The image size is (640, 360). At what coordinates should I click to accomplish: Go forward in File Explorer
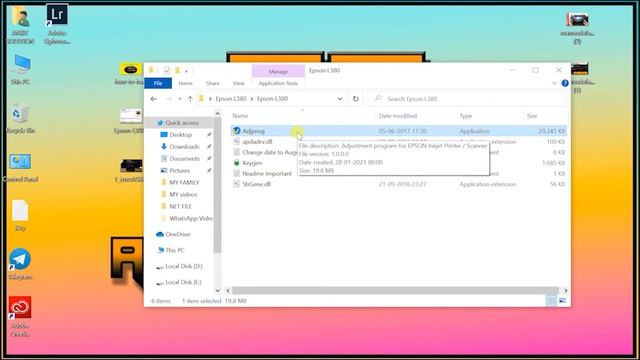(168, 99)
